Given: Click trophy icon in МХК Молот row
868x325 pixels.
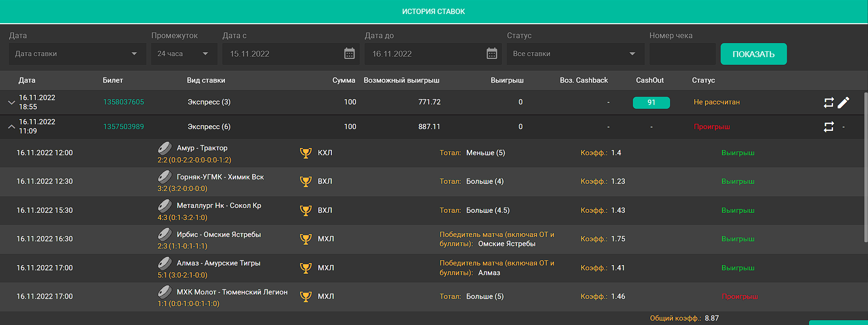Looking at the screenshot, I should tap(306, 296).
